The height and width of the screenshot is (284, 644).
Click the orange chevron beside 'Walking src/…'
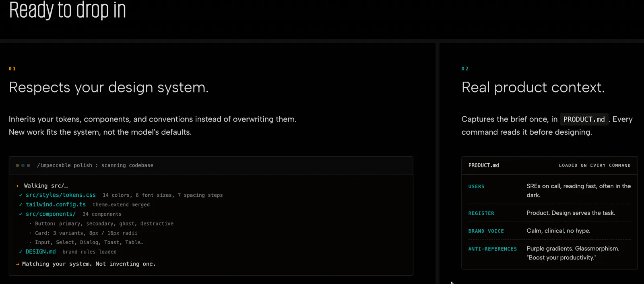17,186
